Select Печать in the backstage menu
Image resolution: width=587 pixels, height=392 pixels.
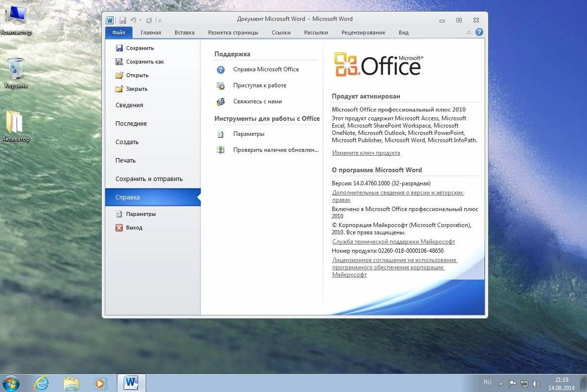(153, 161)
